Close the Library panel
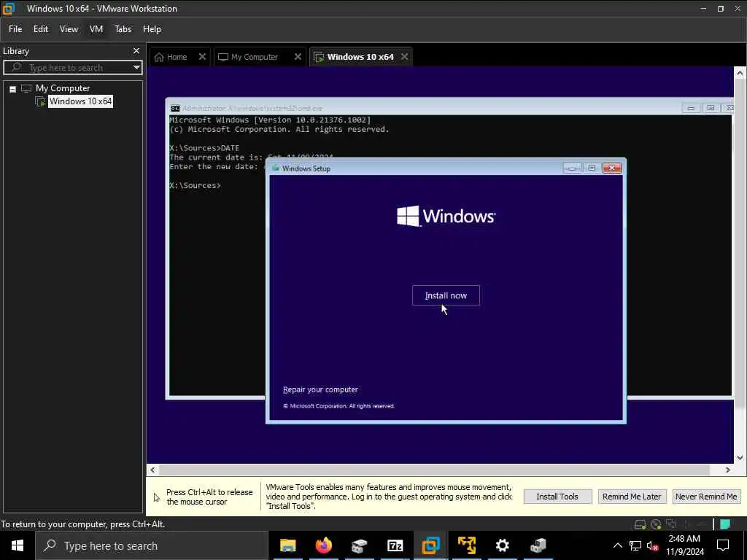This screenshot has width=747, height=560. (136, 50)
